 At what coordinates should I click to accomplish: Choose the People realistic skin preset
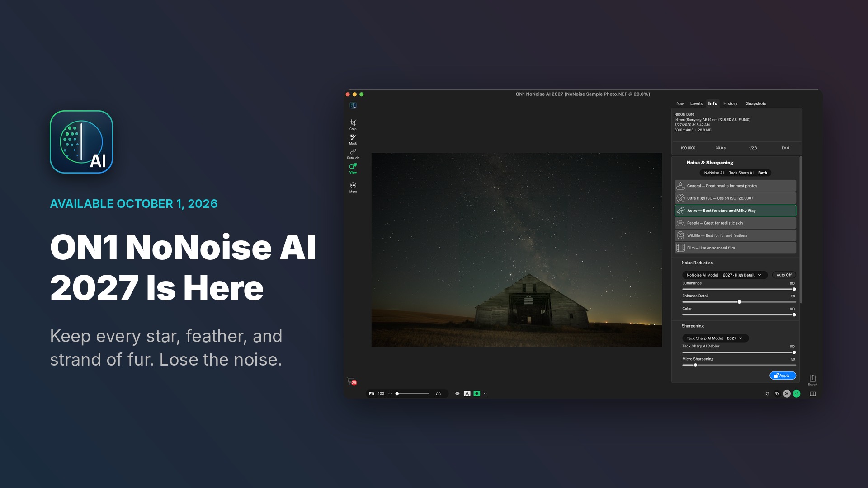click(x=735, y=223)
